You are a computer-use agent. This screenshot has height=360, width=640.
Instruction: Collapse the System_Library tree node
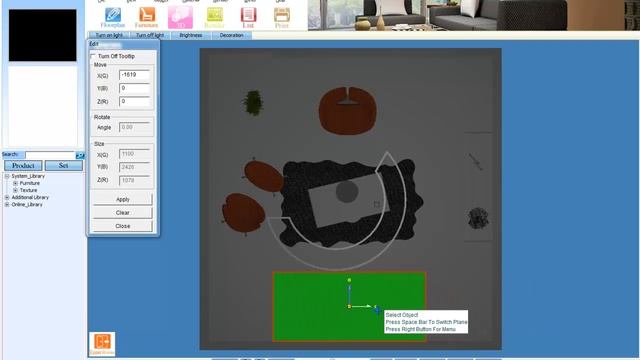[x=7, y=176]
